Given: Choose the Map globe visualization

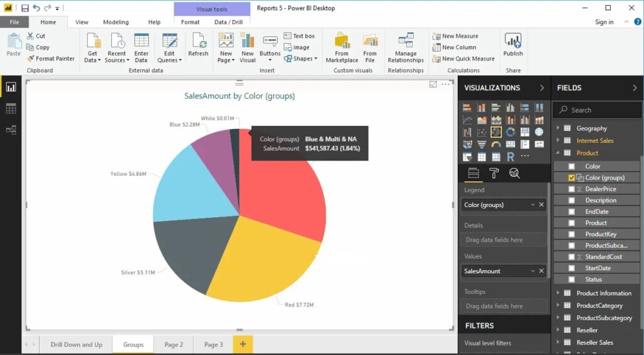Looking at the screenshot, I should pyautogui.click(x=539, y=132).
